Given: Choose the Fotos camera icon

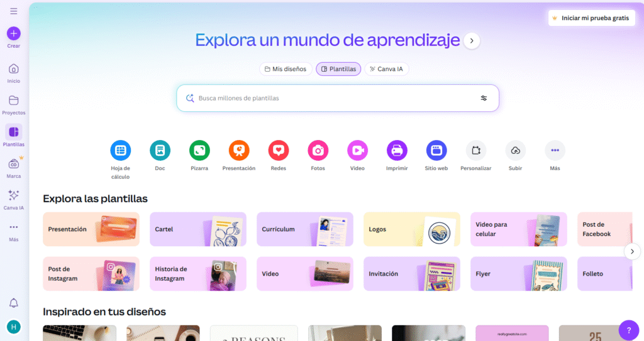Looking at the screenshot, I should (x=318, y=151).
